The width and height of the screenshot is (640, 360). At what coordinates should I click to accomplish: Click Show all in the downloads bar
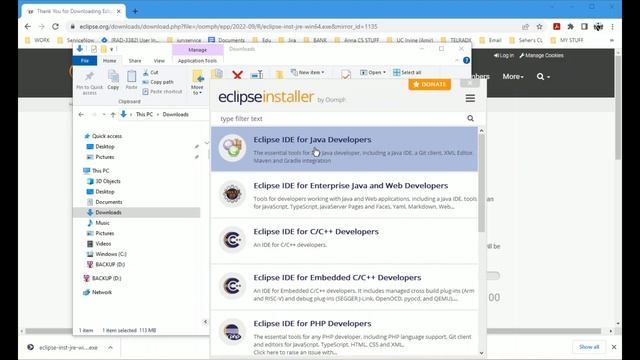click(589, 347)
